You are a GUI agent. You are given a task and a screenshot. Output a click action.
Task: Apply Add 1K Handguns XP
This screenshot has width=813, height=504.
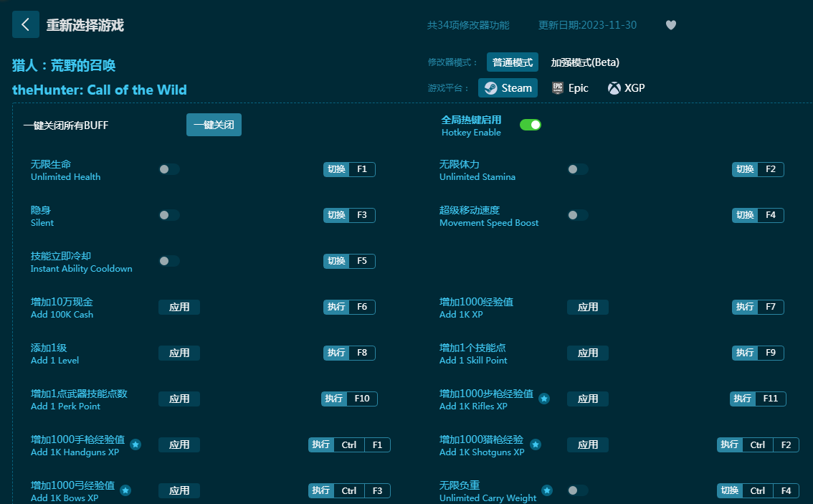[179, 445]
